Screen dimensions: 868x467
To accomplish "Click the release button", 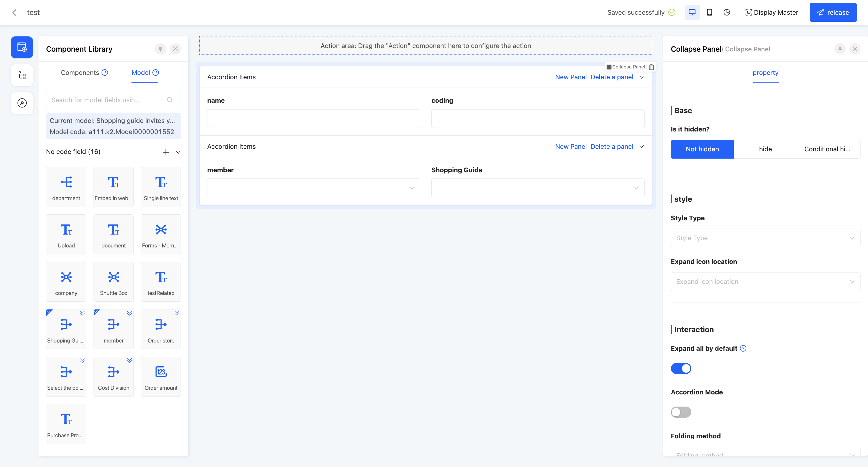I will pos(833,12).
